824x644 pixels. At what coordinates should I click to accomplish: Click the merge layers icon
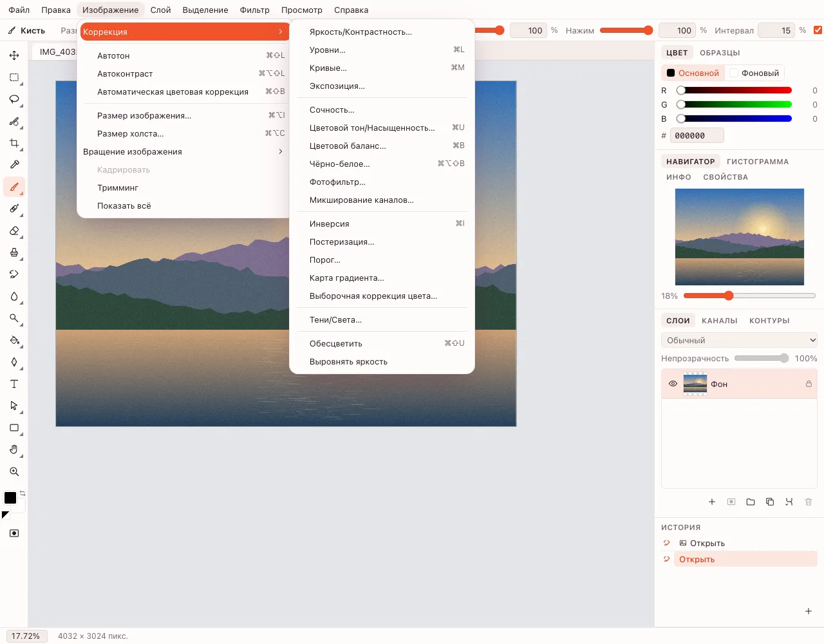click(789, 502)
